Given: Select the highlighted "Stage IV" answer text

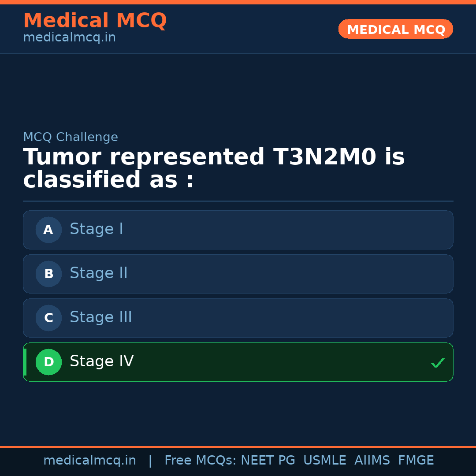Looking at the screenshot, I should pos(102,361).
